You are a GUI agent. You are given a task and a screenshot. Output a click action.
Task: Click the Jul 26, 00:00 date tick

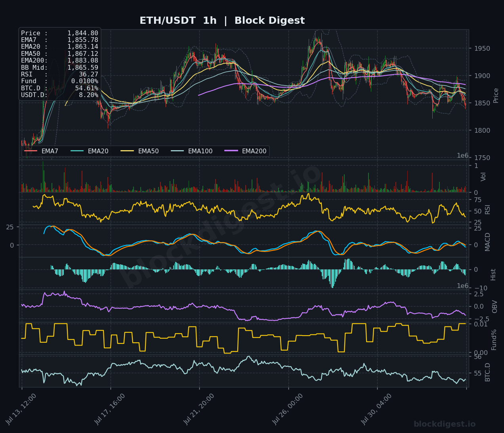click(288, 409)
